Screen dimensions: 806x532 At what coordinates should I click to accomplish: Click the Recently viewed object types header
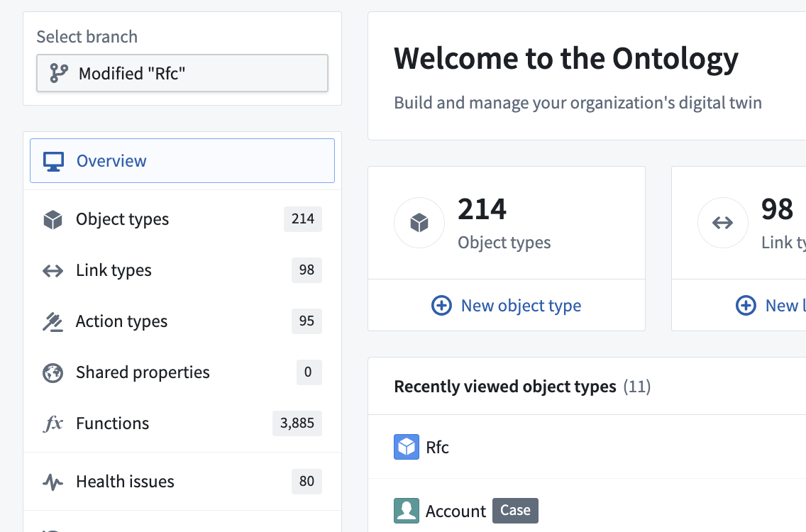tap(505, 387)
